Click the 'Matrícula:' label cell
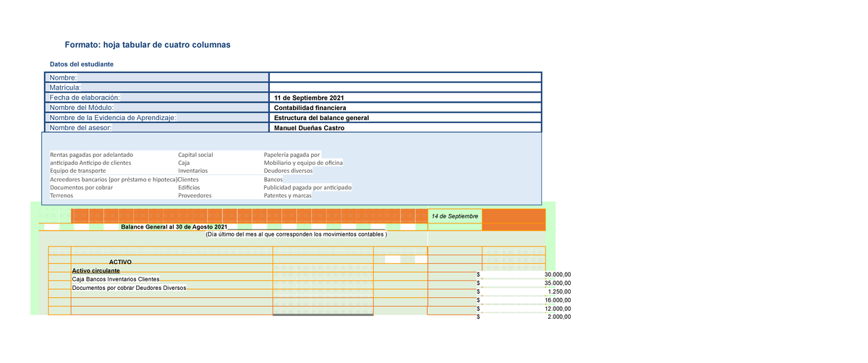Image resolution: width=868 pixels, height=363 pixels. pyautogui.click(x=156, y=87)
